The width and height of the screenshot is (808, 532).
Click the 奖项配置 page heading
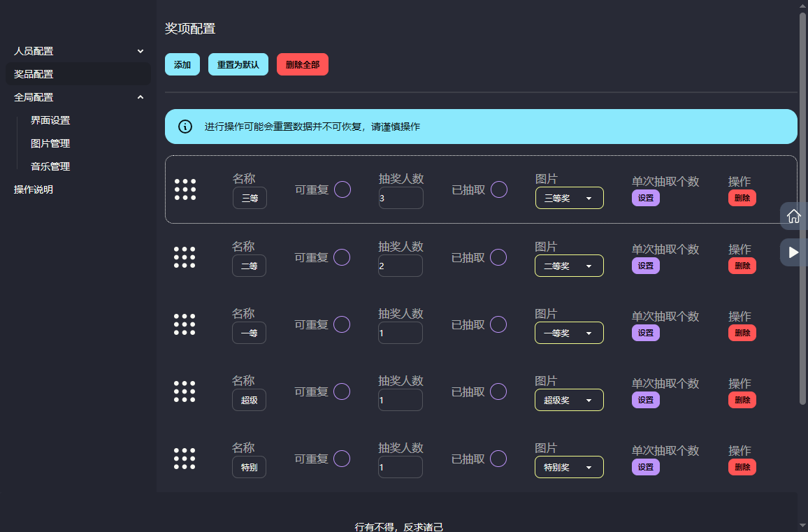[190, 29]
